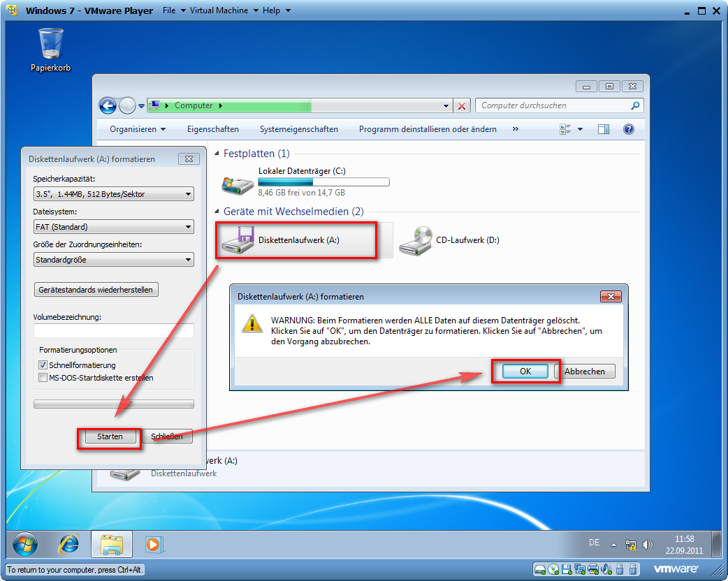Click the VMware printer status icon
Viewport: 728px width, 581px height.
[x=593, y=569]
